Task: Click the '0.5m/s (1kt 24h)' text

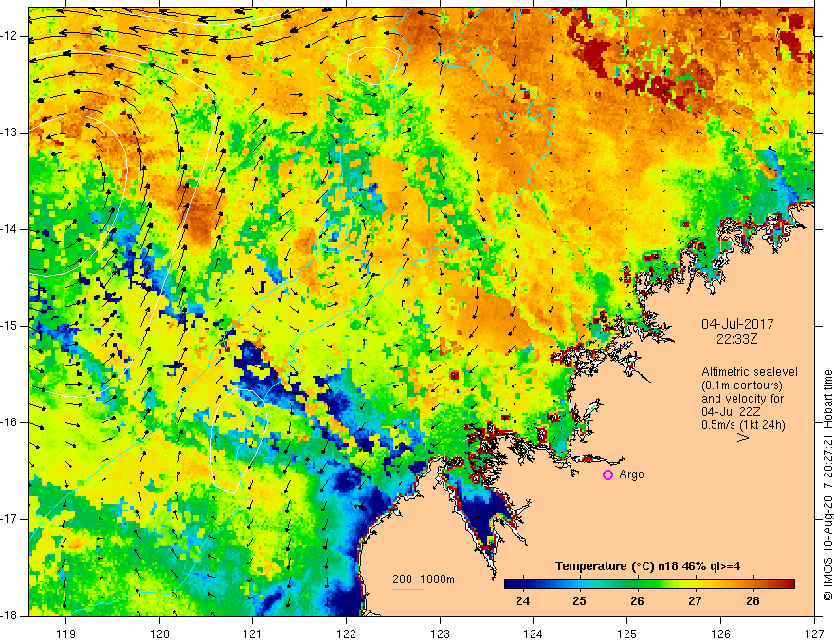Action: point(743,425)
